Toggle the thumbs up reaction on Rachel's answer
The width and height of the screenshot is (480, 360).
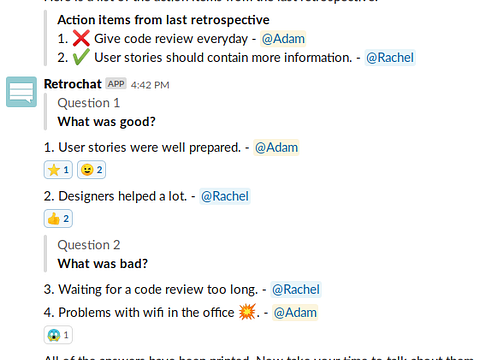(x=58, y=219)
